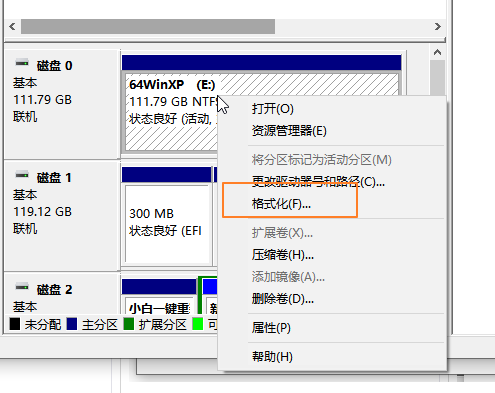Screen dimensions: 495x393
Task: Click 未分配 legend label
Action: click(43, 324)
